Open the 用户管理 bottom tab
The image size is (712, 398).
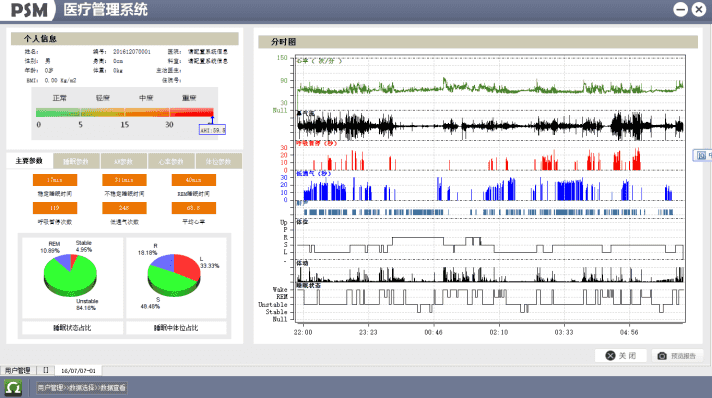coord(18,370)
